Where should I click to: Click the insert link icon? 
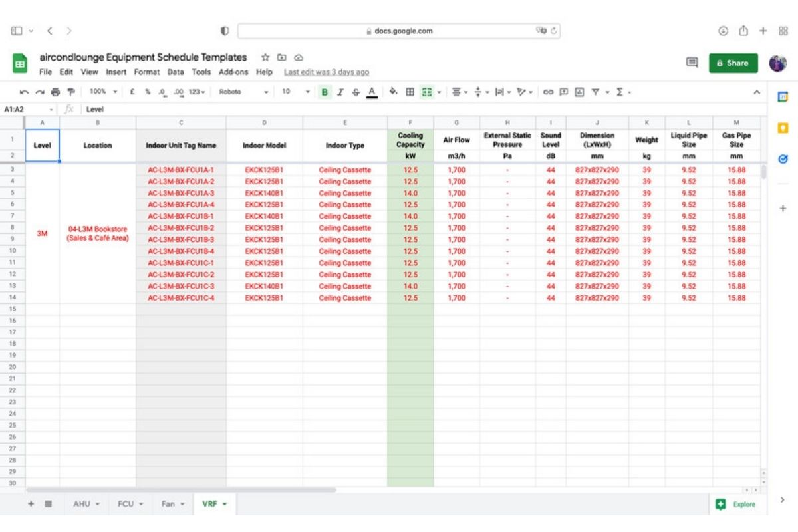point(548,92)
